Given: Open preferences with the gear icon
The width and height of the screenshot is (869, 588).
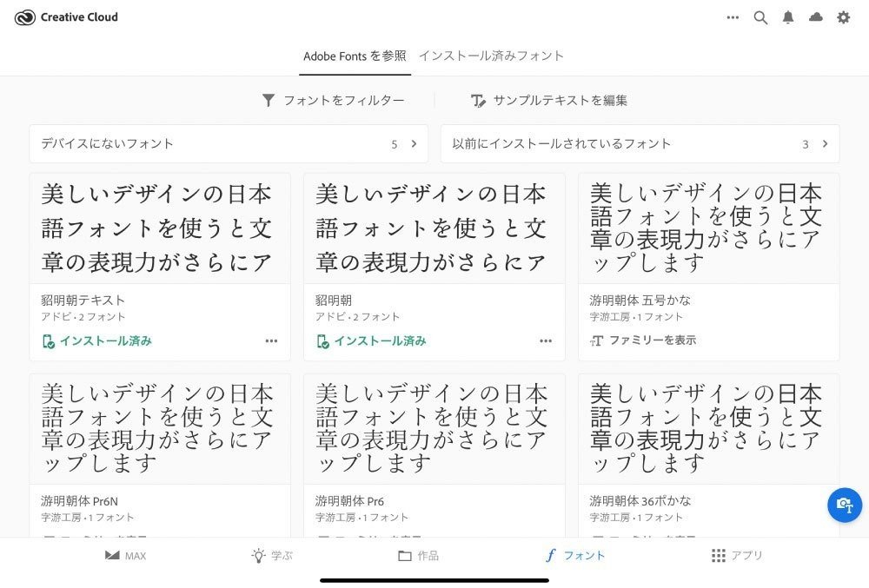Looking at the screenshot, I should pyautogui.click(x=843, y=17).
